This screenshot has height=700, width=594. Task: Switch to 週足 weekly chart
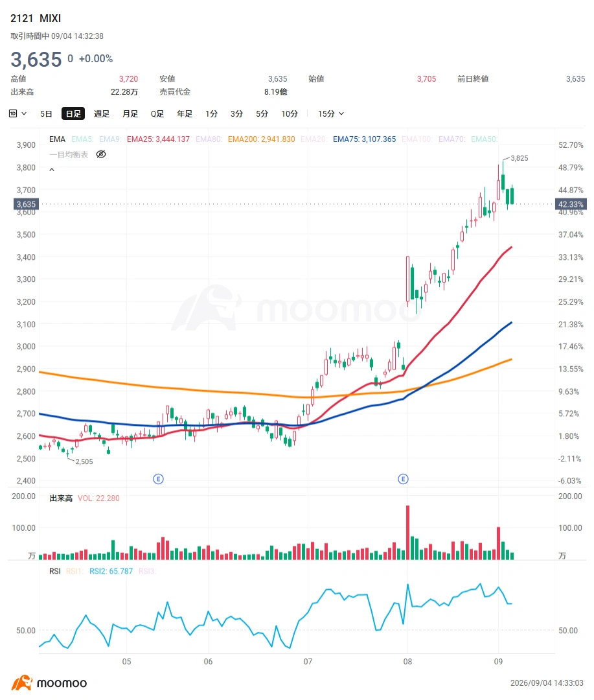(x=102, y=114)
